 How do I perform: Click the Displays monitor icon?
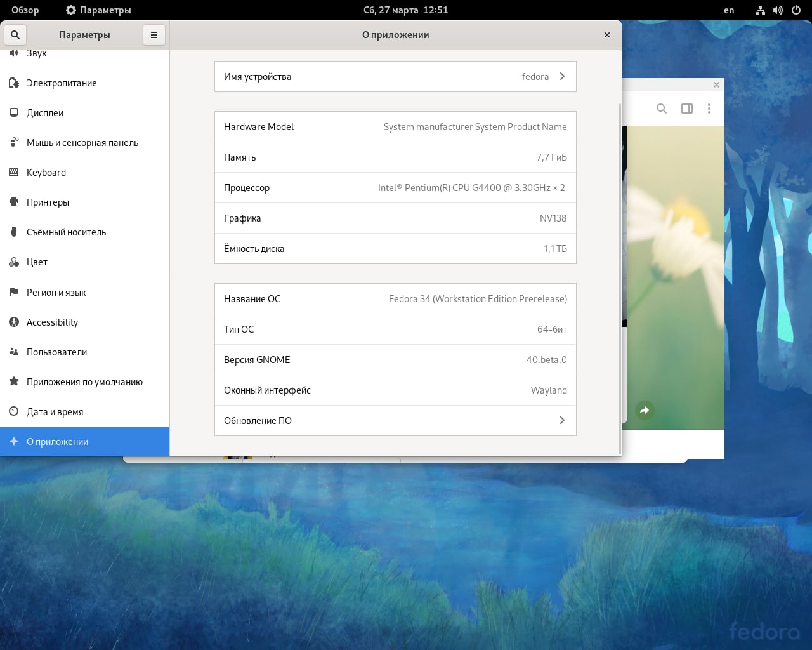pos(14,112)
